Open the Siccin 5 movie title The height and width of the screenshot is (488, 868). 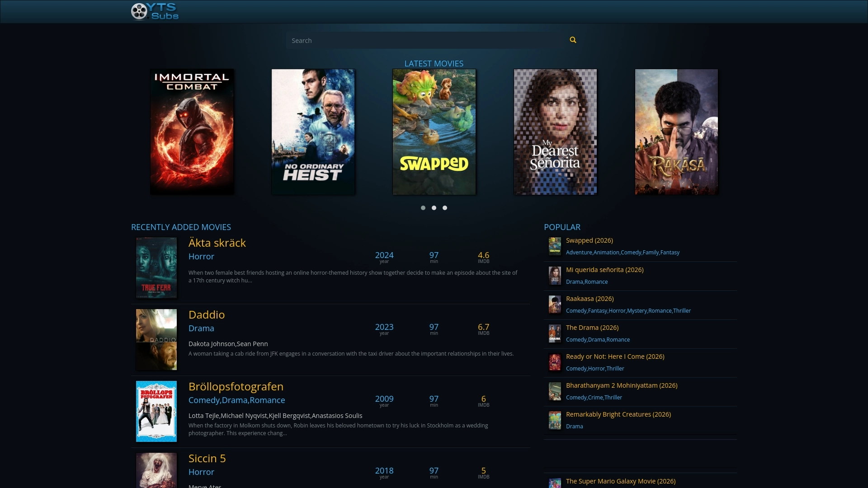point(207,459)
